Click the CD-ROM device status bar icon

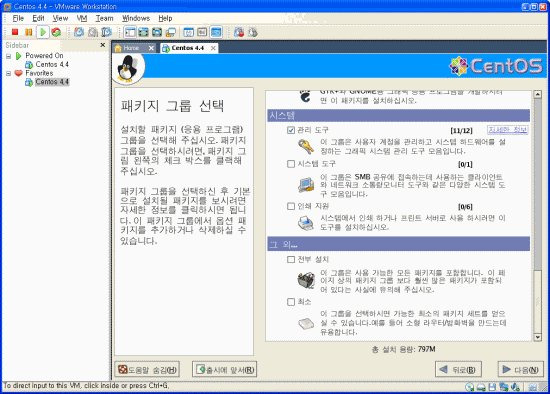[470, 387]
